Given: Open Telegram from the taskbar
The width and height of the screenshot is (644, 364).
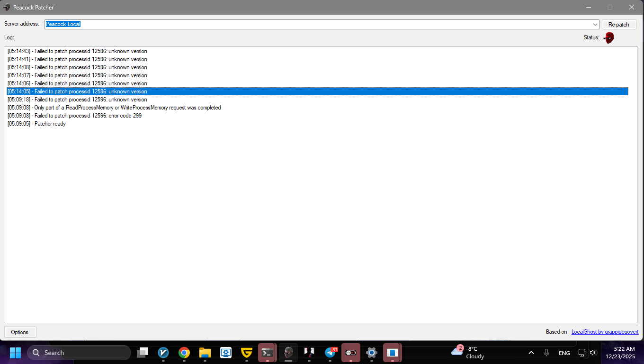Looking at the screenshot, I should click(x=331, y=353).
